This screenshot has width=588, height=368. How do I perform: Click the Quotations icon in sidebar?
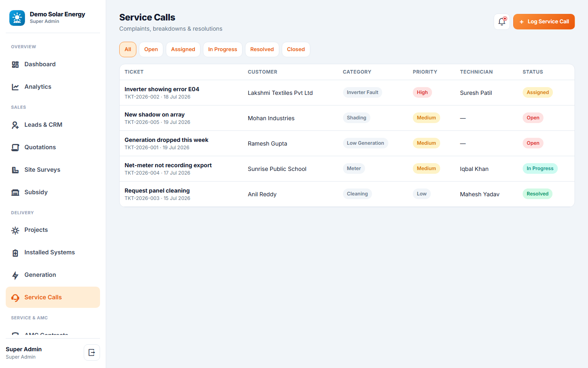15,148
